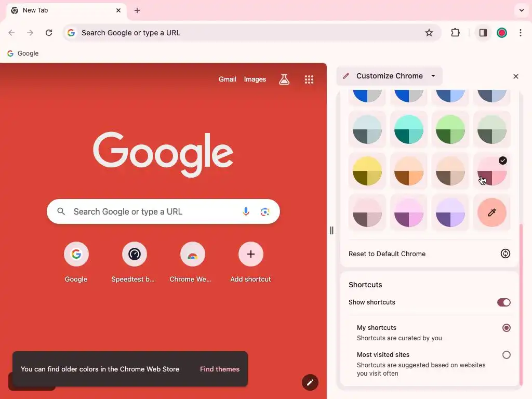Viewport: 532px width, 399px height.
Task: Click the Shortcuts section heading
Action: coord(365,285)
